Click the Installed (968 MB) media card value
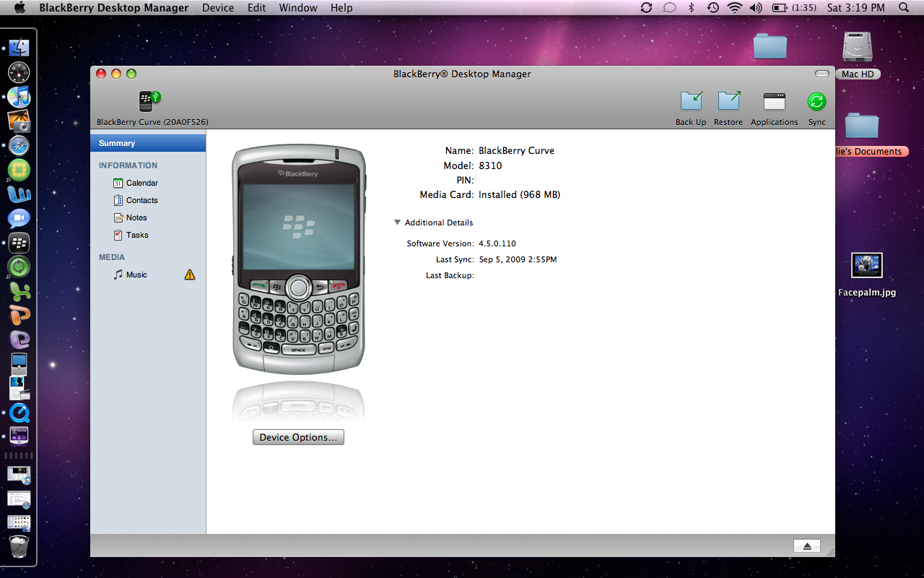Image resolution: width=924 pixels, height=578 pixels. coord(520,194)
